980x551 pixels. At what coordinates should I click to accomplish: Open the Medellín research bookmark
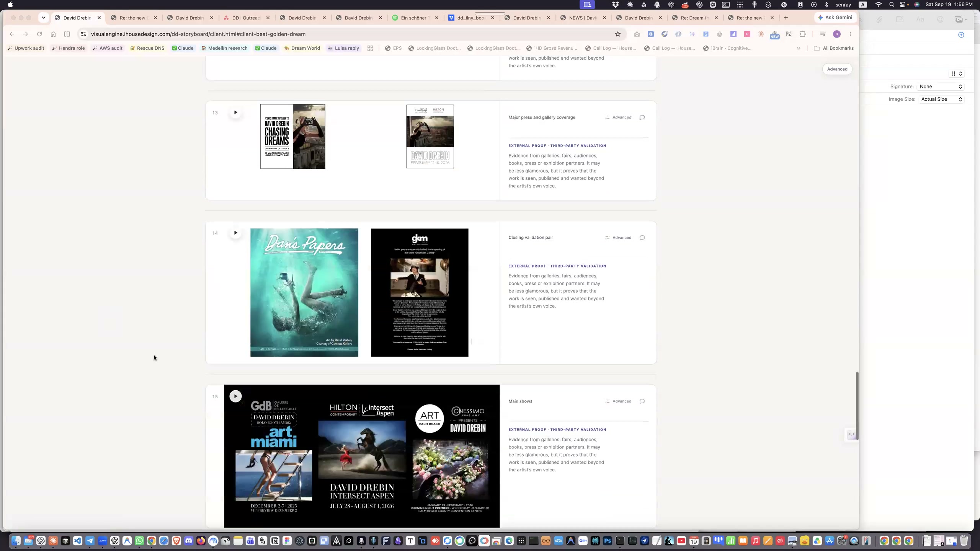[224, 48]
